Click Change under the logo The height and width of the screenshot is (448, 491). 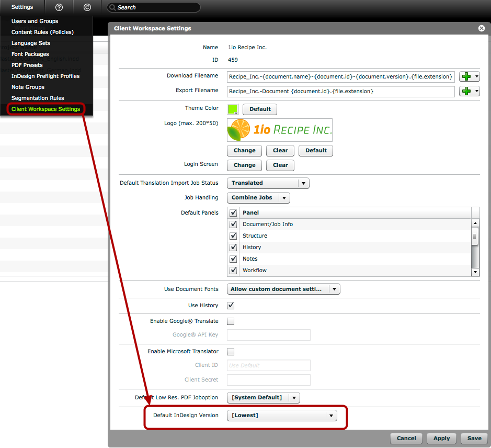point(244,151)
